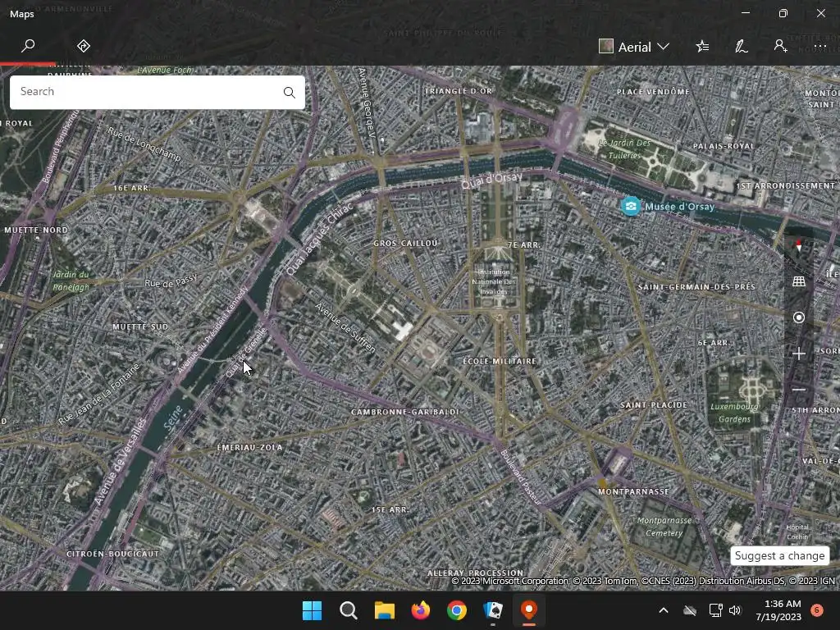
Task: Click the Le Jardin Des Tuileries label
Action: point(624,149)
